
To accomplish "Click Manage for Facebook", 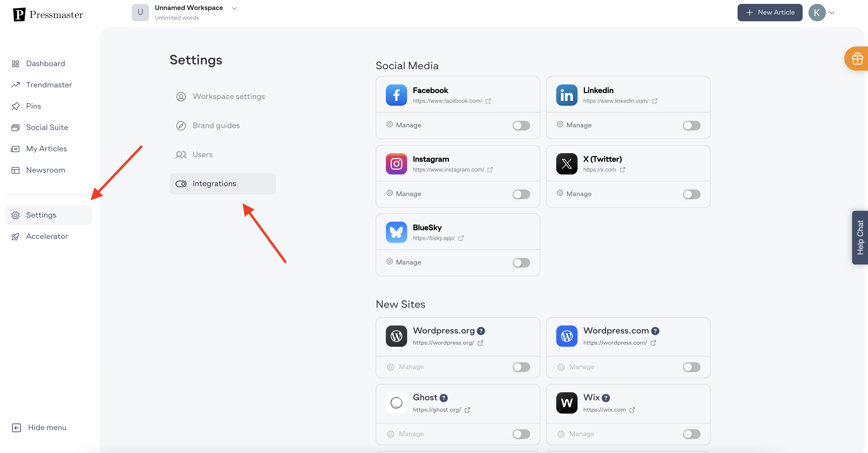I will tap(404, 125).
